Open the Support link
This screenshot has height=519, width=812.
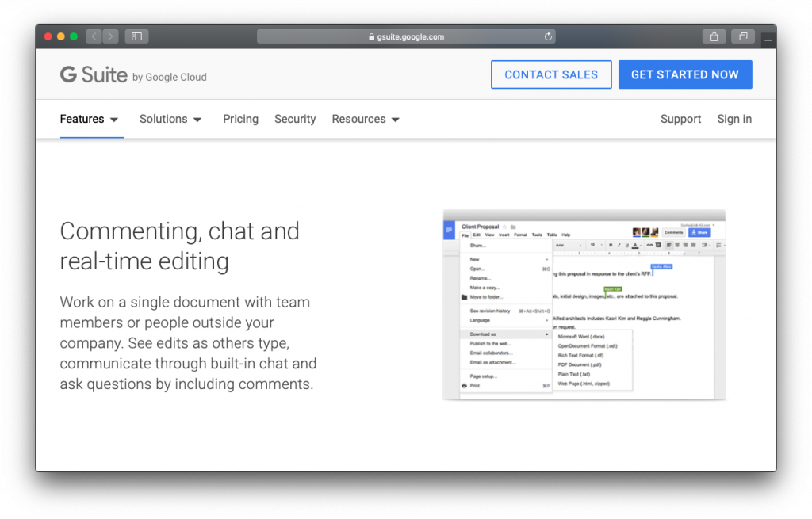(x=680, y=119)
